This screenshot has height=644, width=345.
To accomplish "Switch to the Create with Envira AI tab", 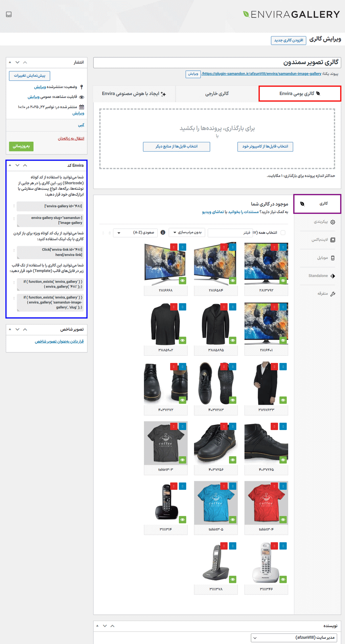I will [134, 94].
